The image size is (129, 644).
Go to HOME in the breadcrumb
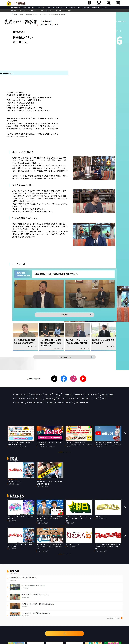pos(15,14)
